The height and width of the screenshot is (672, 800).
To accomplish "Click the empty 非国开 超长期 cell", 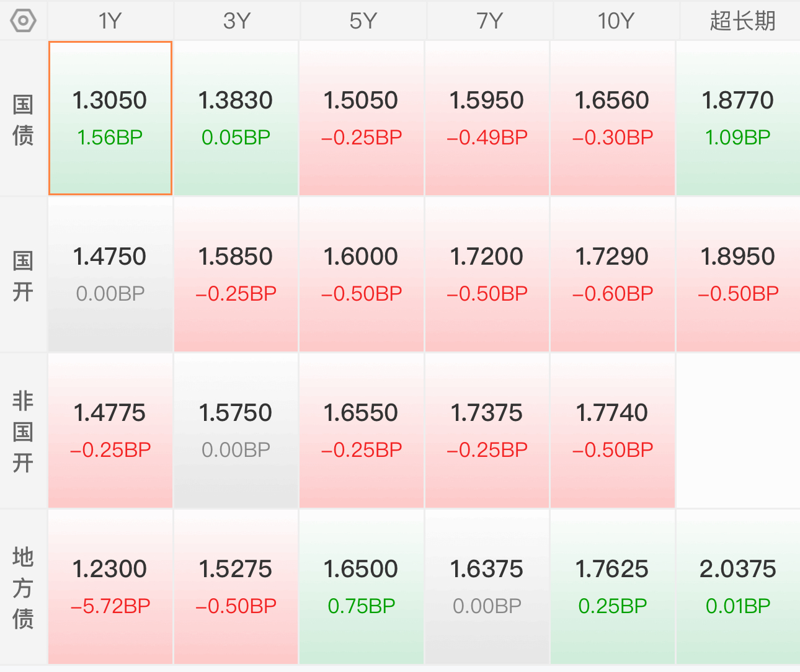I will point(738,431).
